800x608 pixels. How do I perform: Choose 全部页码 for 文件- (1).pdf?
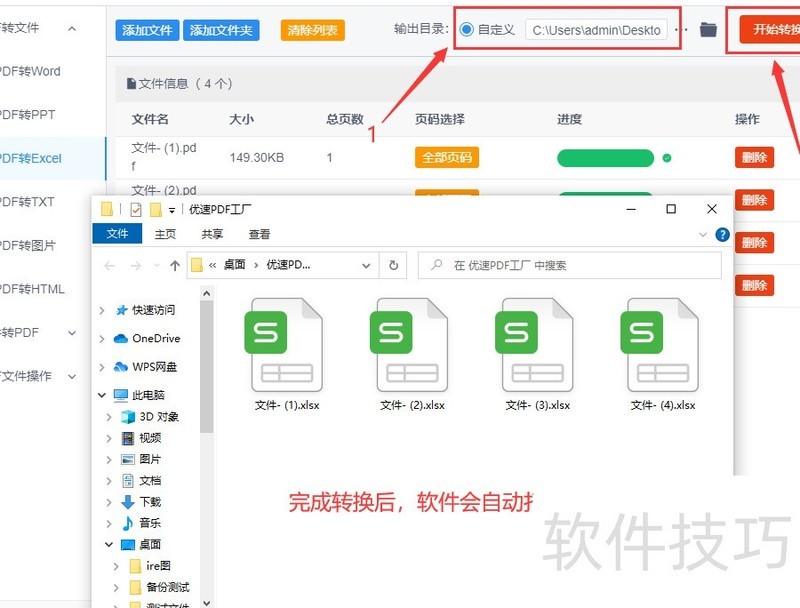tap(446, 157)
